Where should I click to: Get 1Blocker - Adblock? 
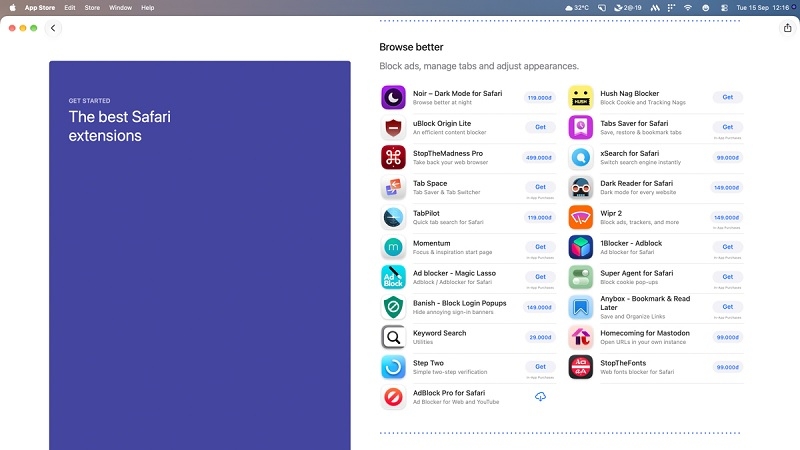click(728, 246)
